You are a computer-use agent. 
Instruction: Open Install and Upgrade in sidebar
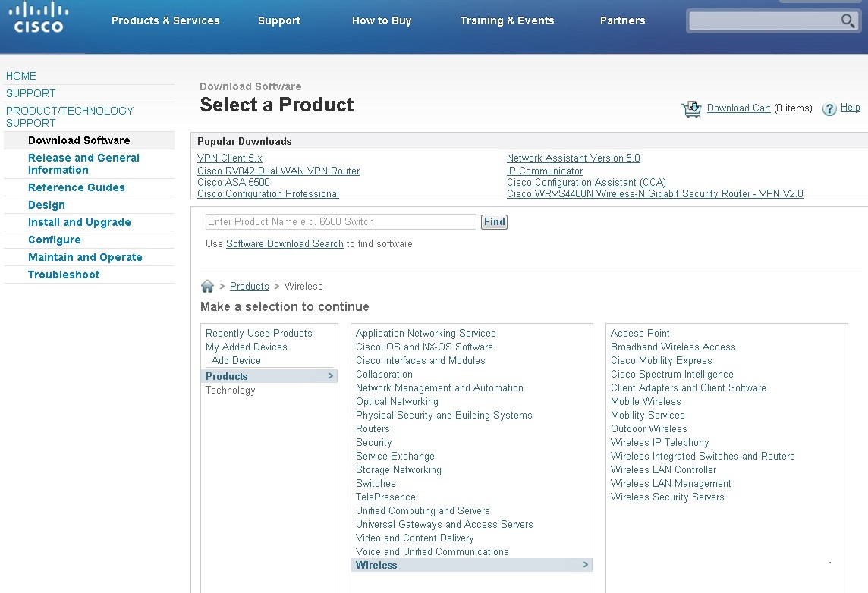click(x=79, y=222)
